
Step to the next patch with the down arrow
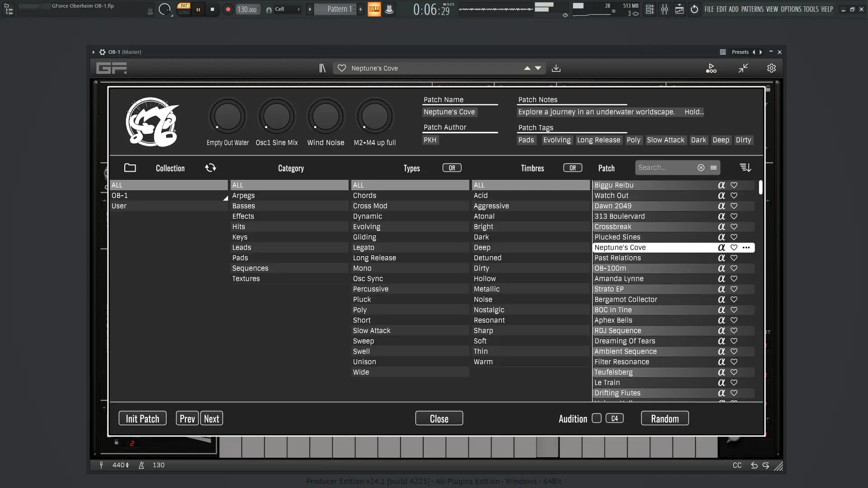click(x=538, y=68)
